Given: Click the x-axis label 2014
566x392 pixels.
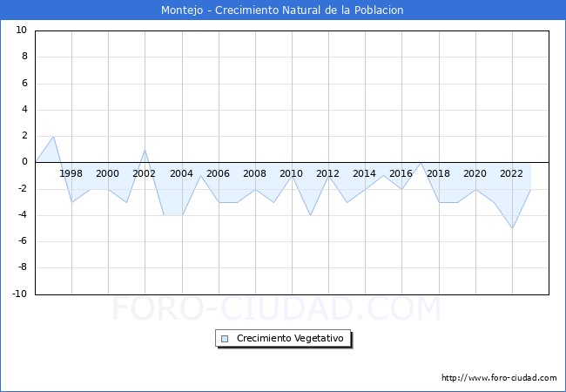Looking at the screenshot, I should pos(364,173).
